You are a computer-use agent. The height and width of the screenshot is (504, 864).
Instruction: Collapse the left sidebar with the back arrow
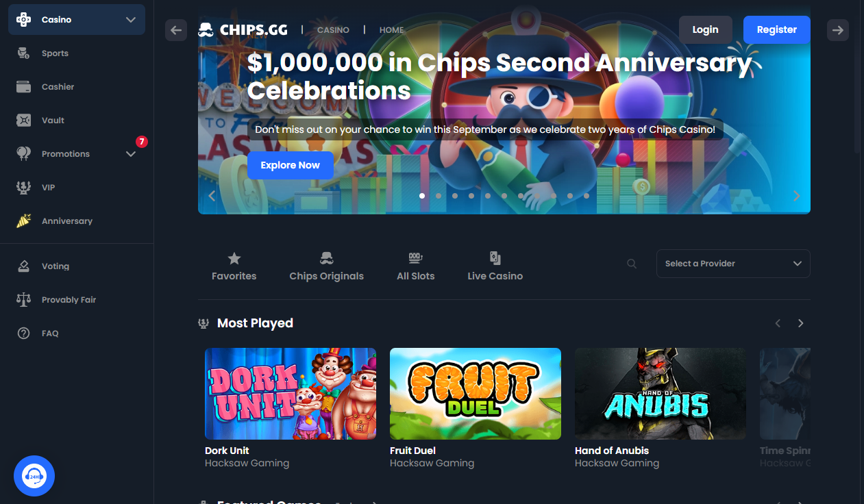pos(176,30)
